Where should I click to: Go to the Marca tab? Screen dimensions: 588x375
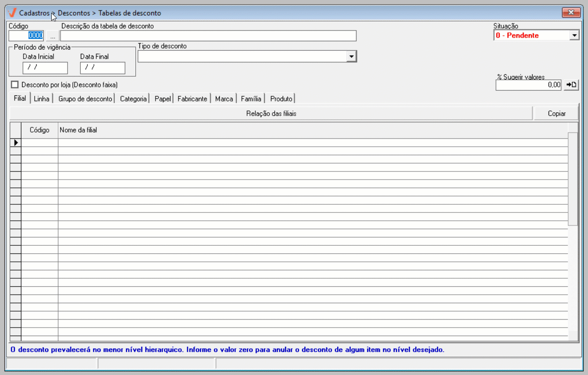(x=224, y=99)
